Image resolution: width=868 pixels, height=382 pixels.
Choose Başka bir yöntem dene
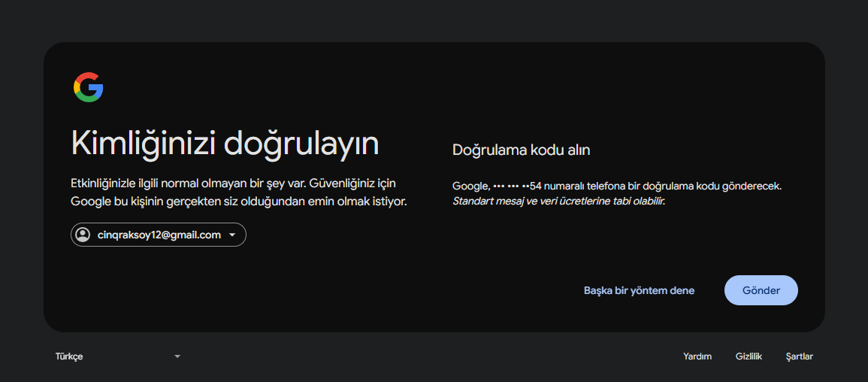point(639,291)
